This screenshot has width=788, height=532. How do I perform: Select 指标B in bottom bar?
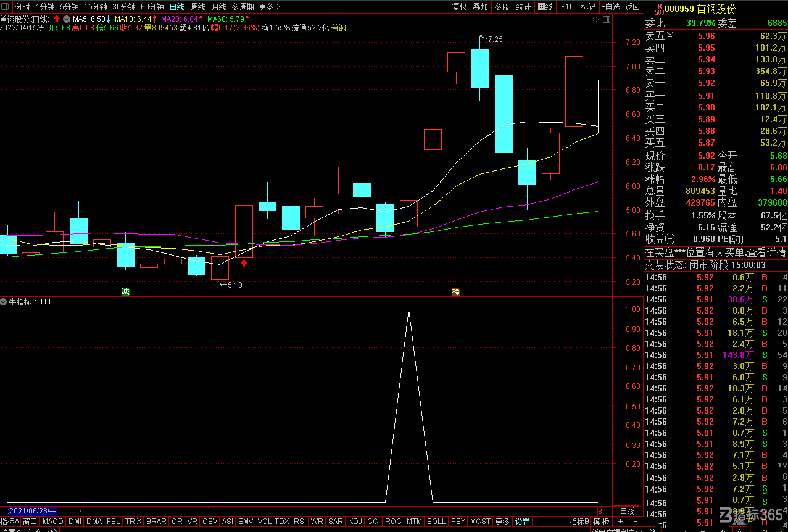pyautogui.click(x=579, y=522)
